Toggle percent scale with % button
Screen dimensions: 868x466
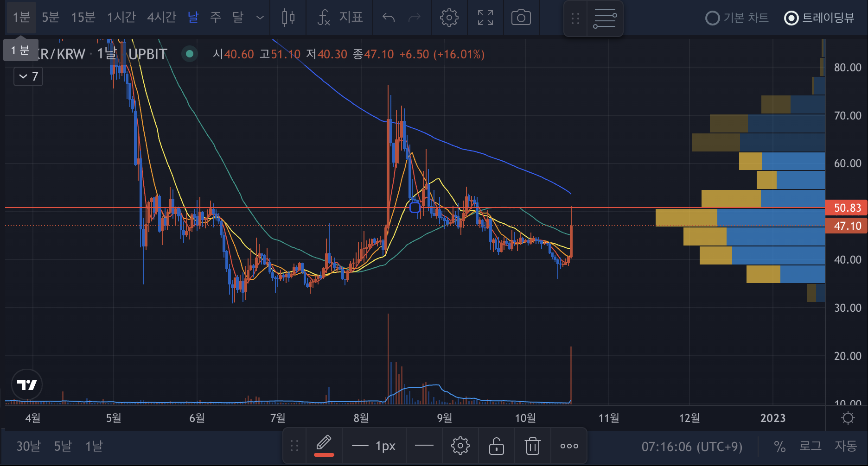tap(779, 447)
